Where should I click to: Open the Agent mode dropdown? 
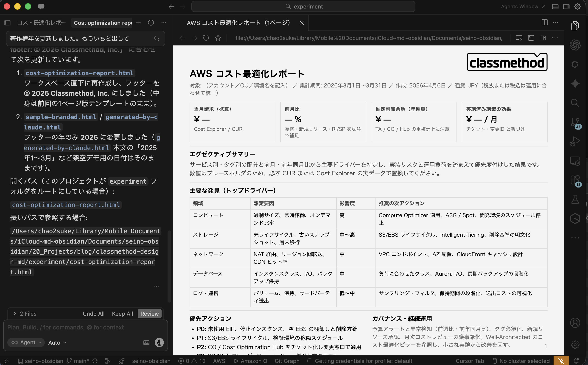point(26,342)
